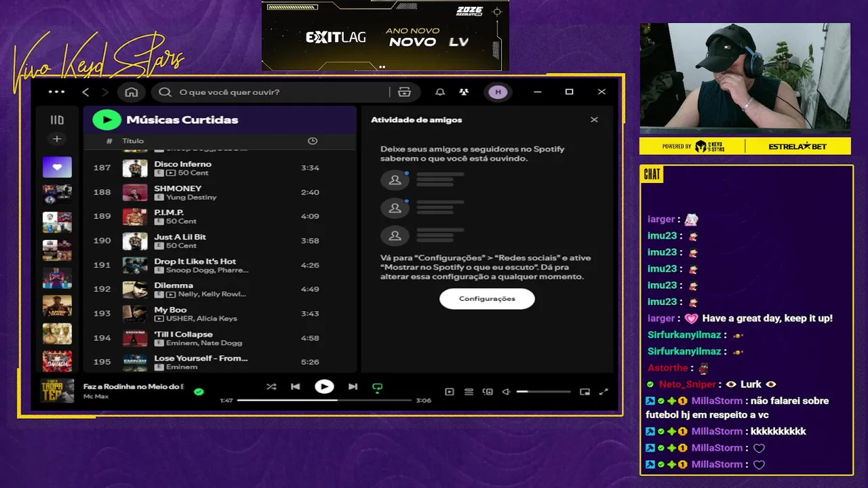
Task: Open the playback queue icon
Action: (469, 392)
